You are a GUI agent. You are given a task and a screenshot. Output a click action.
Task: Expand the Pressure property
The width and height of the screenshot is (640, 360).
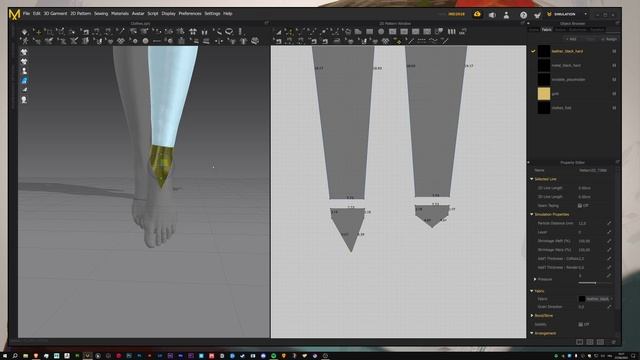pyautogui.click(x=535, y=279)
